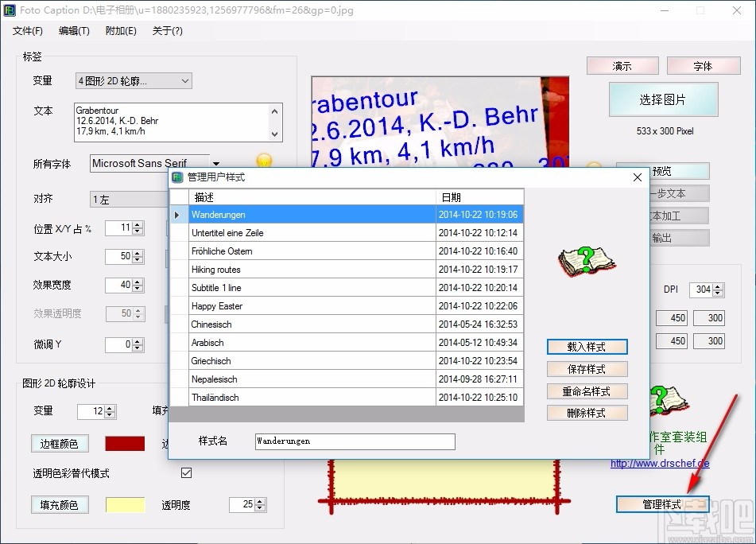Click the 管理样式 manage styles button

click(662, 504)
